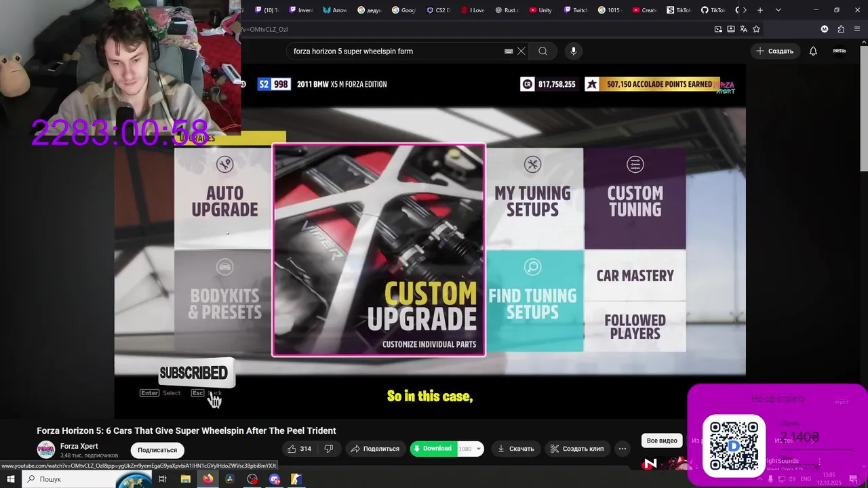Click the Подписаться subscribe button

pyautogui.click(x=157, y=450)
